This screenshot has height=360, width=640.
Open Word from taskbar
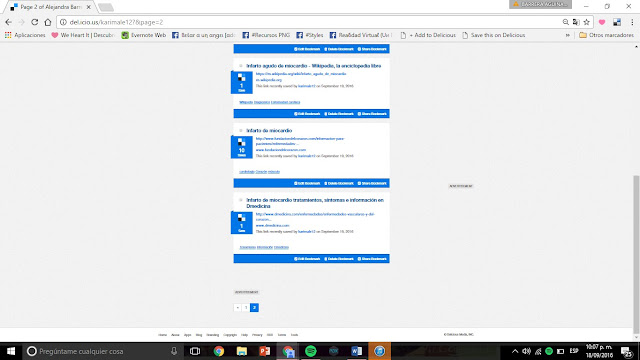click(x=356, y=351)
